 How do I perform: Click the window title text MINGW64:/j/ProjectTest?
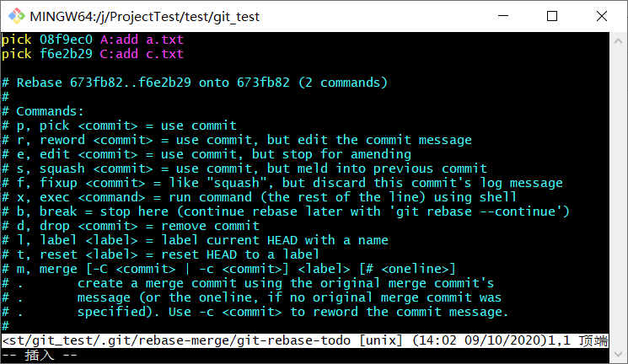tap(145, 16)
